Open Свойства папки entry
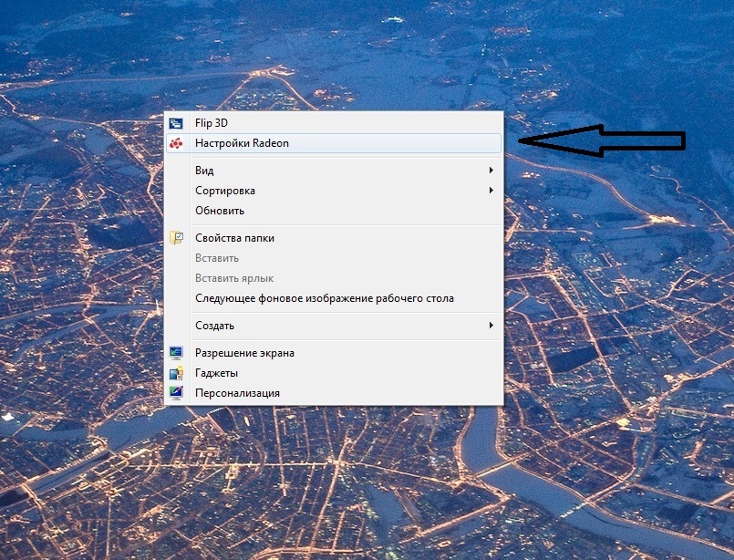The height and width of the screenshot is (560, 734). 334,238
